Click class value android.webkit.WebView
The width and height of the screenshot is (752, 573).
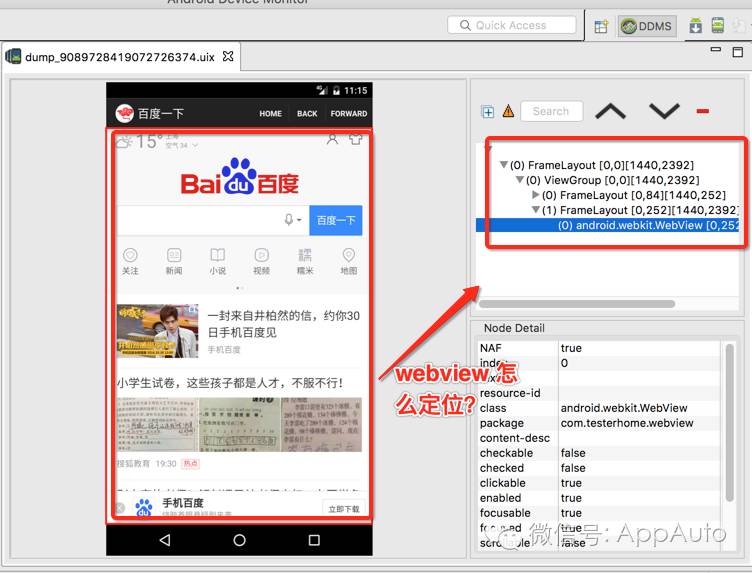click(x=624, y=408)
